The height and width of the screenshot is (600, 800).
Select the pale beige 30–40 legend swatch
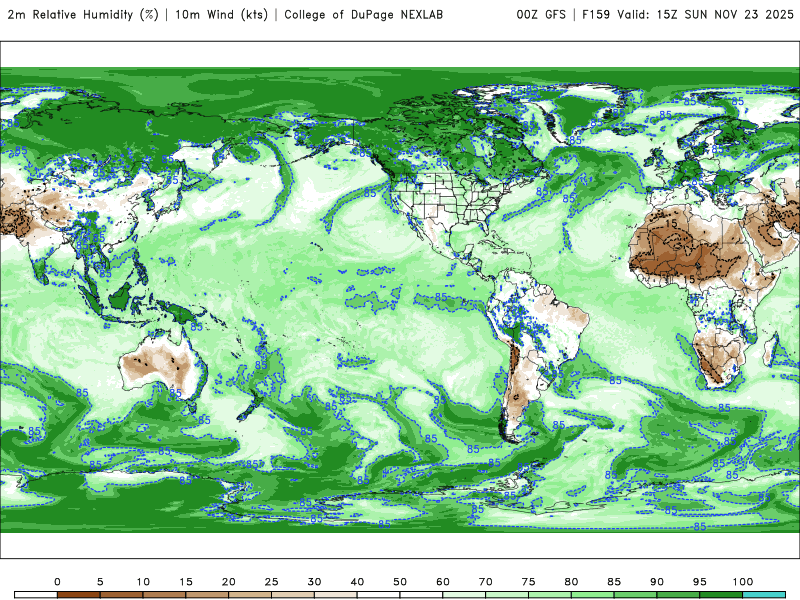tap(336, 595)
